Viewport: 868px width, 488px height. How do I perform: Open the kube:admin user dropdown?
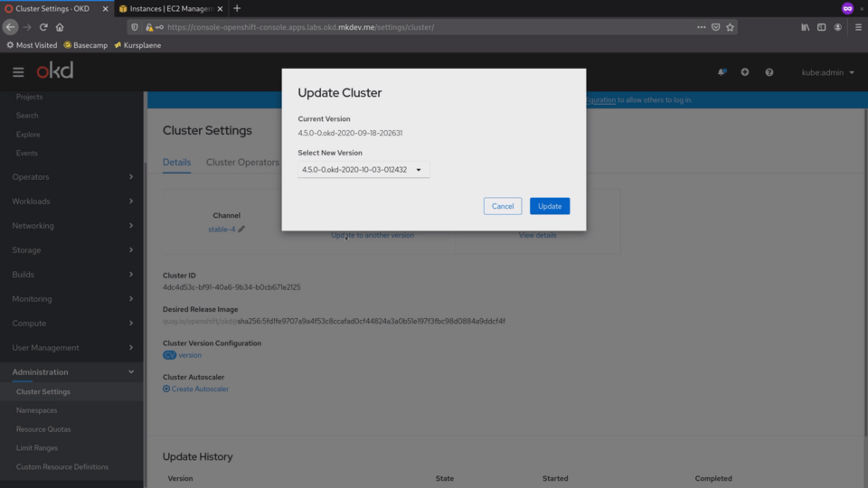(827, 72)
